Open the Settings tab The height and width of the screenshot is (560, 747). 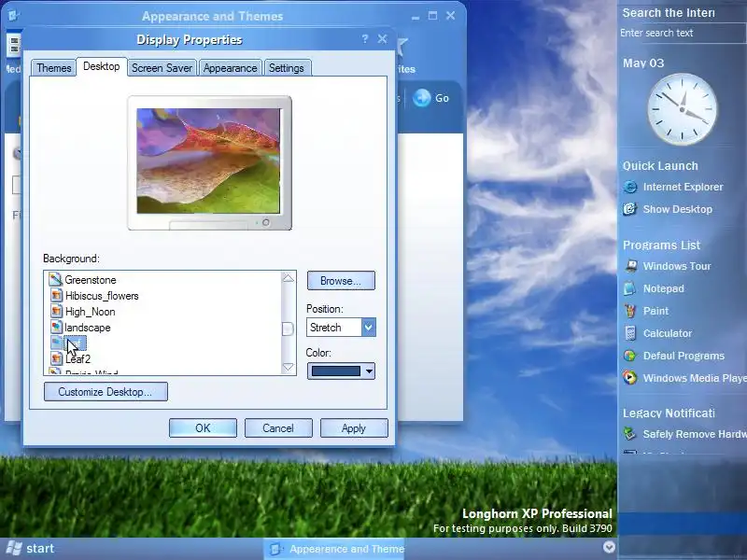pyautogui.click(x=287, y=68)
